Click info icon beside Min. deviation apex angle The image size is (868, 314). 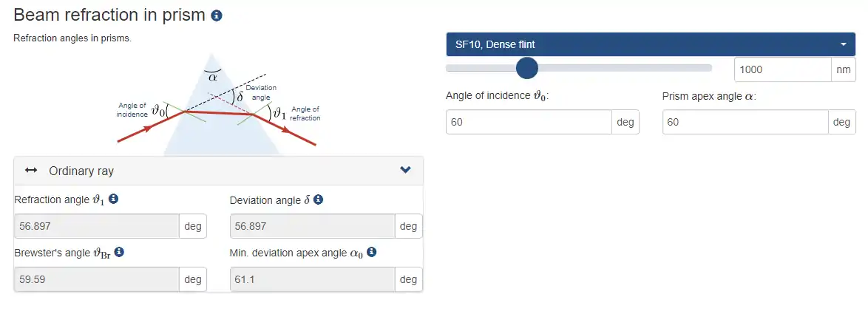(372, 253)
